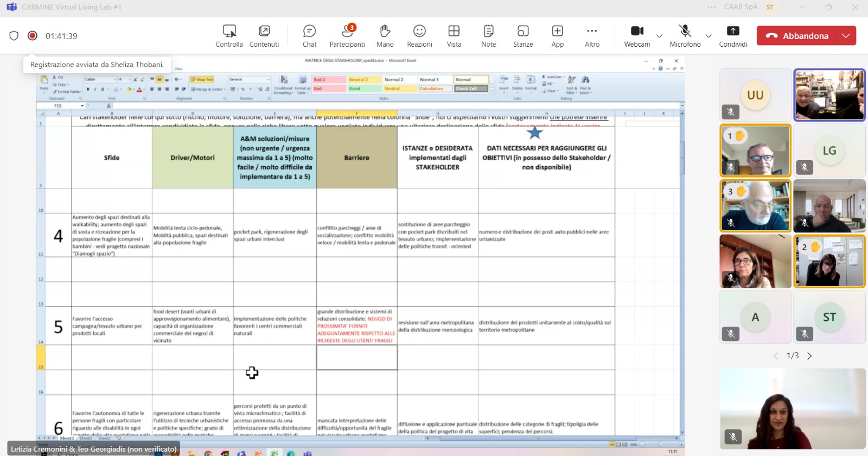Raise your hand with Mano
The width and height of the screenshot is (868, 456).
pos(385,36)
